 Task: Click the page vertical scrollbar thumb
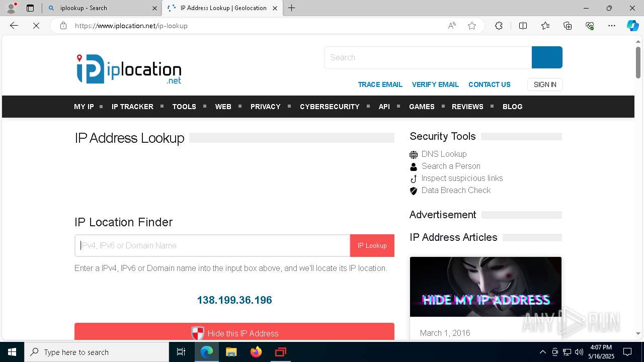(x=638, y=63)
